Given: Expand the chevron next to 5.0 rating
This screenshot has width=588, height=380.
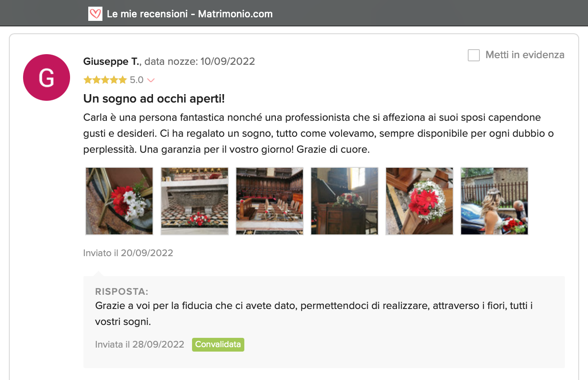Looking at the screenshot, I should 151,80.
